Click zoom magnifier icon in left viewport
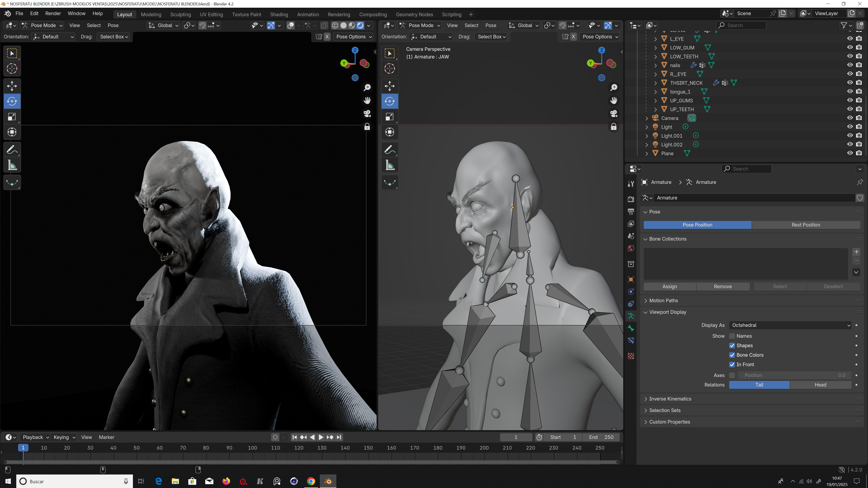 click(367, 88)
